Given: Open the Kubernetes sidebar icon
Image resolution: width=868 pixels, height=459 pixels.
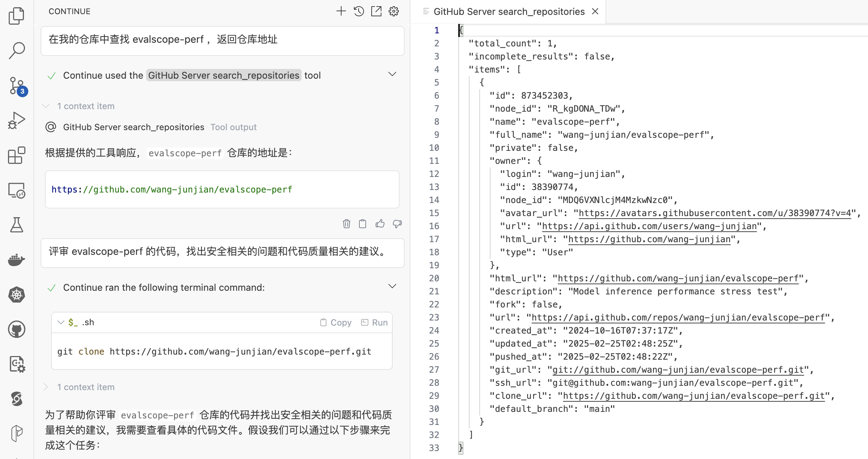Looking at the screenshot, I should click(16, 294).
